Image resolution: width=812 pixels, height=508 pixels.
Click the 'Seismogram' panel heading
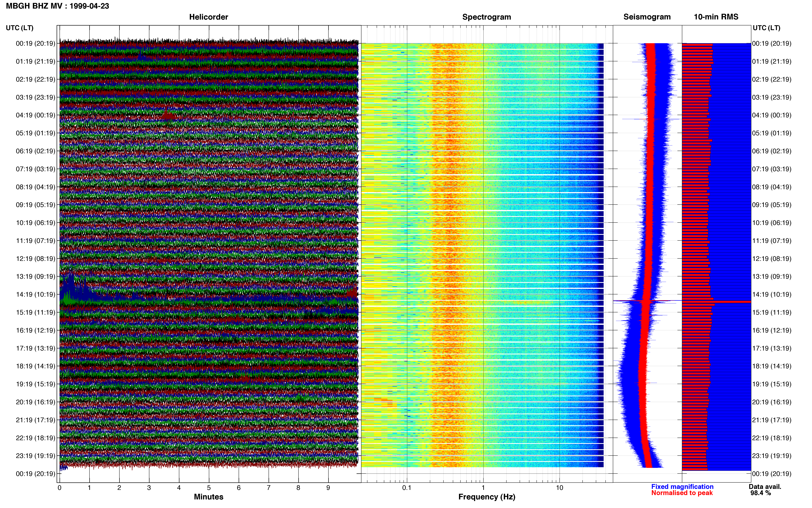(x=647, y=17)
